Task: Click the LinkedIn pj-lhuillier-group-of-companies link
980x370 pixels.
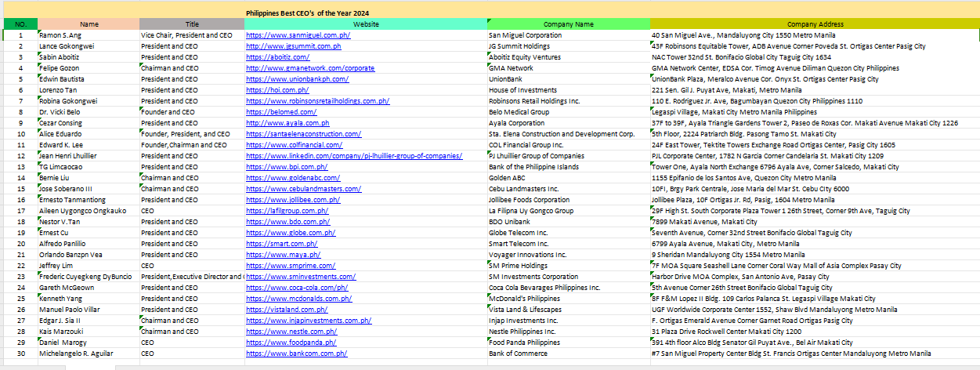Action: [354, 156]
